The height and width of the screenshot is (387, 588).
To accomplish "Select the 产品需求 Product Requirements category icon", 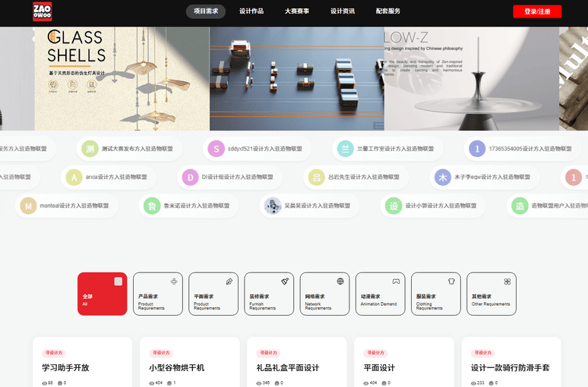I will coord(174,282).
